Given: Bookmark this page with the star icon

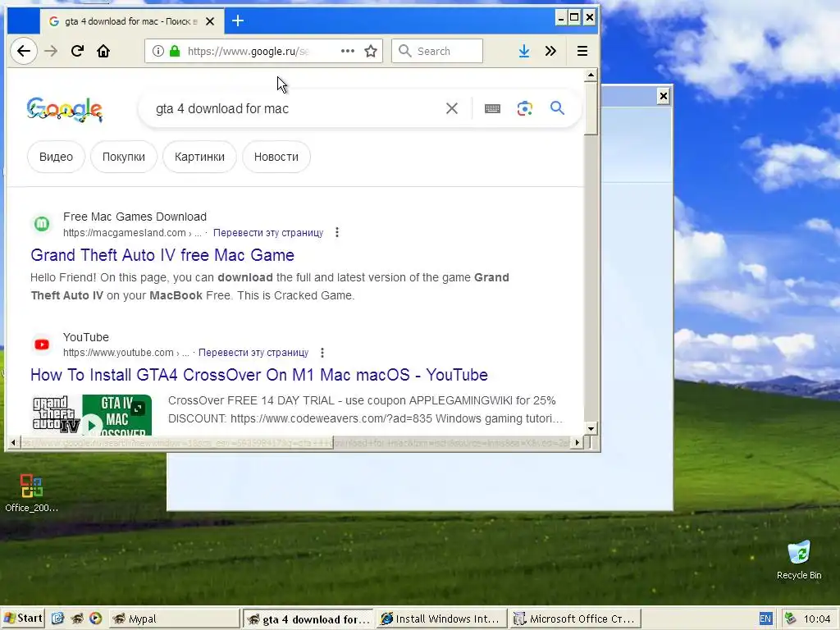Looking at the screenshot, I should pos(371,51).
